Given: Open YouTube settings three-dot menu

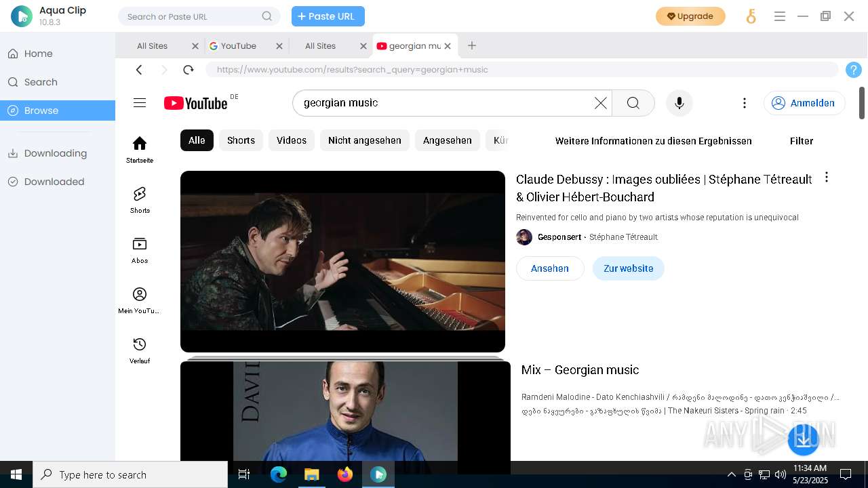Looking at the screenshot, I should click(x=745, y=103).
